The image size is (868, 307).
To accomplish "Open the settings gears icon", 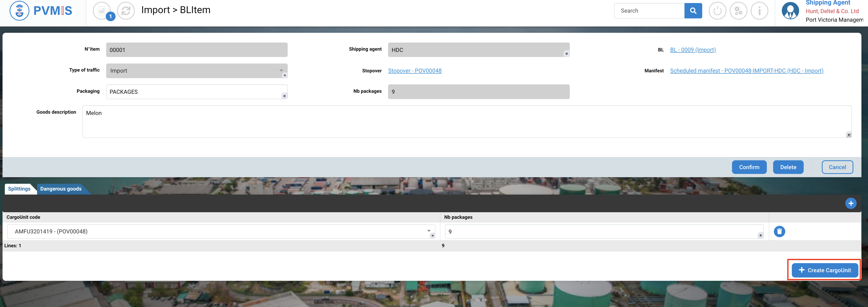I will [738, 11].
